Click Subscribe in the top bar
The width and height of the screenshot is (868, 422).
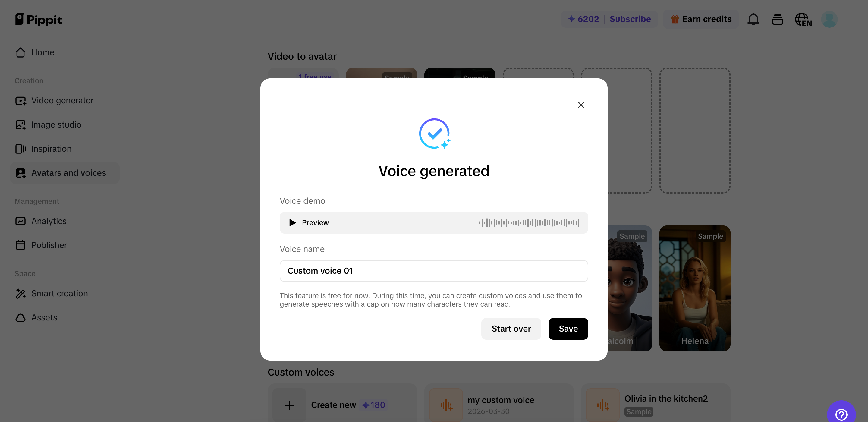click(x=630, y=19)
